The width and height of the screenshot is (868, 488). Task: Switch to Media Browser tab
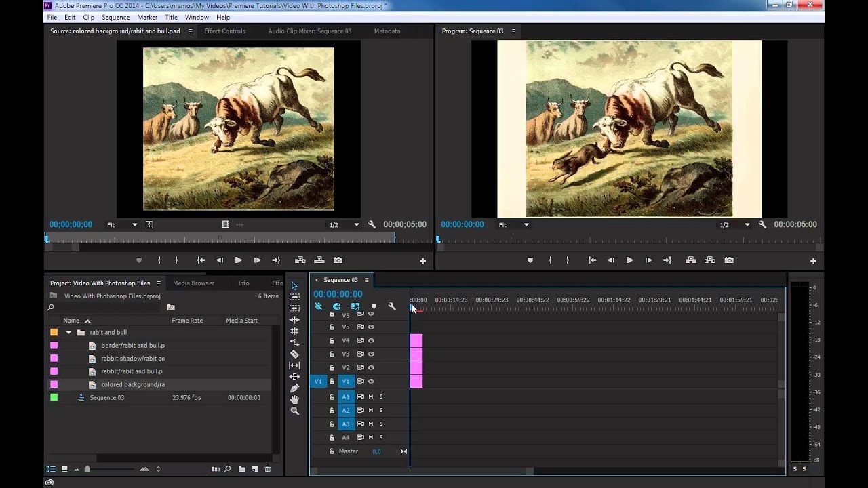(193, 283)
